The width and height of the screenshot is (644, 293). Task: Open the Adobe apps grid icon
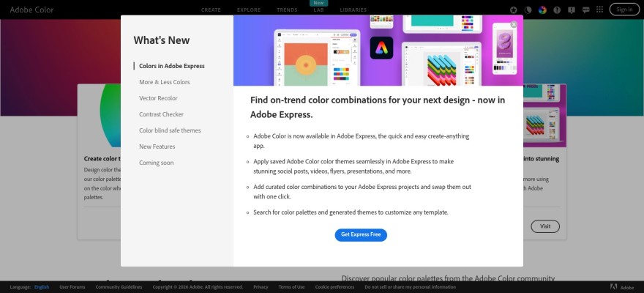coord(599,10)
